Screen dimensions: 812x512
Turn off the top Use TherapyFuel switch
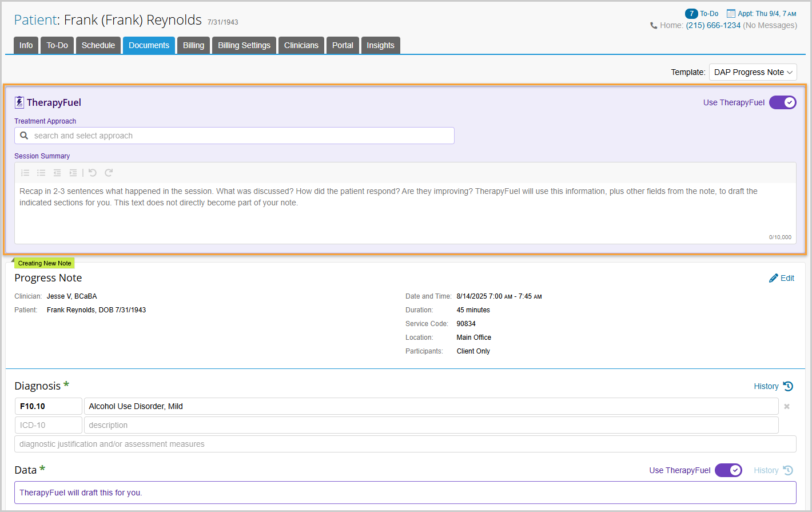783,102
